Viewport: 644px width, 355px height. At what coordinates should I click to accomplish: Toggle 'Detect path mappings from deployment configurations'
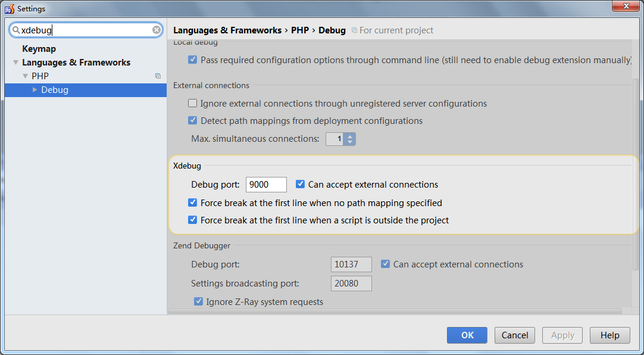tap(193, 121)
